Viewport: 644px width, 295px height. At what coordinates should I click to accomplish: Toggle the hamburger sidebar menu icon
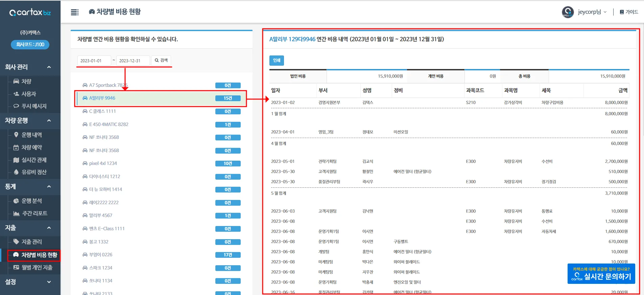click(75, 12)
